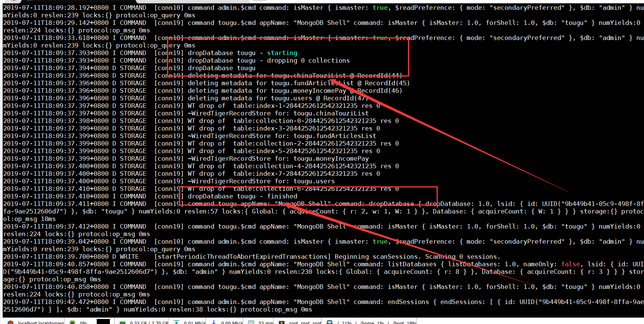Click 'WT drop of table:collection-2' log line
This screenshot has height=324, width=644.
click(x=293, y=143)
